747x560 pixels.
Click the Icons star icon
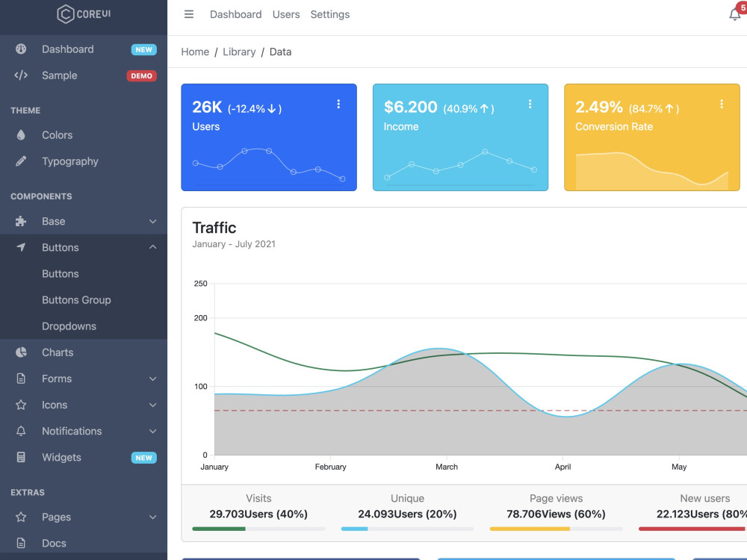click(21, 405)
